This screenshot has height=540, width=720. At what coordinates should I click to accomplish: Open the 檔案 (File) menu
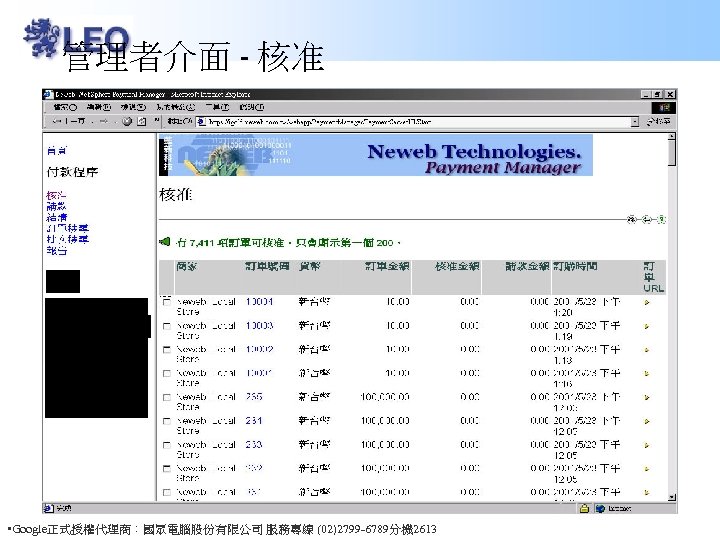65,107
